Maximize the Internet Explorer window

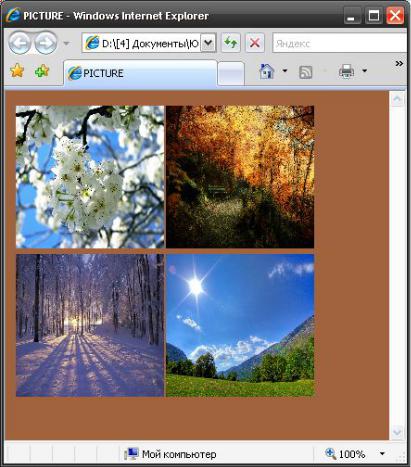(x=373, y=16)
